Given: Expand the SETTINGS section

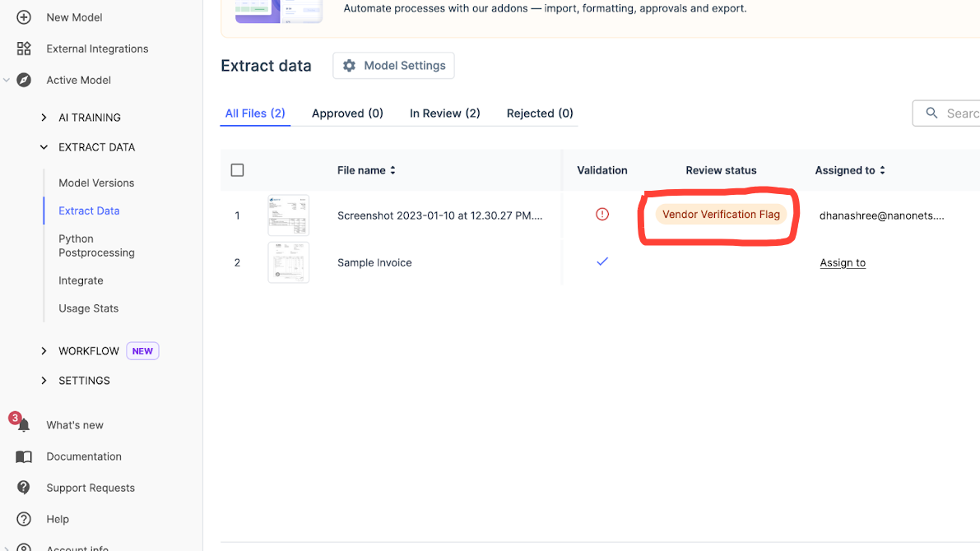Looking at the screenshot, I should coord(44,381).
